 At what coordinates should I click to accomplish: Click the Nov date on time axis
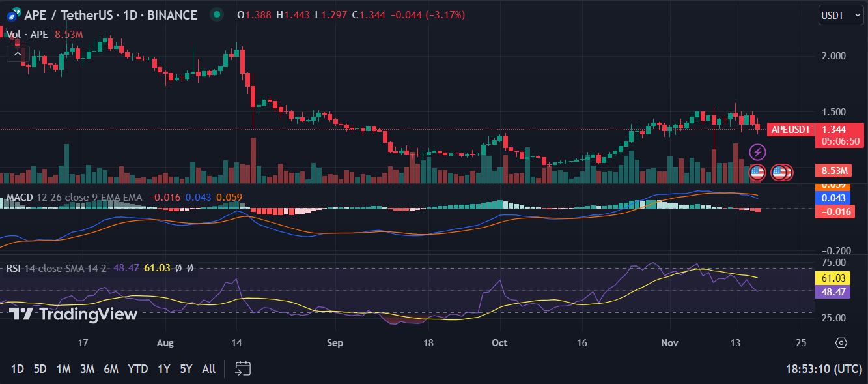[669, 343]
